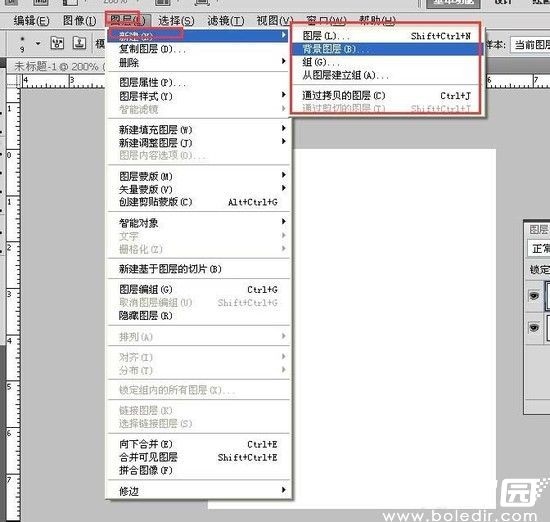Click the 图层 panel tab

538,229
